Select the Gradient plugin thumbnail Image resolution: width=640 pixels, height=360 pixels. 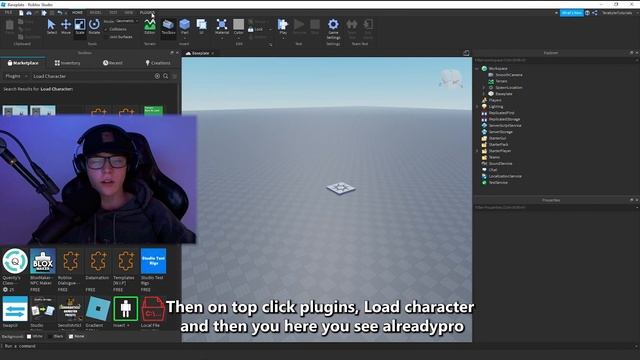point(98,309)
